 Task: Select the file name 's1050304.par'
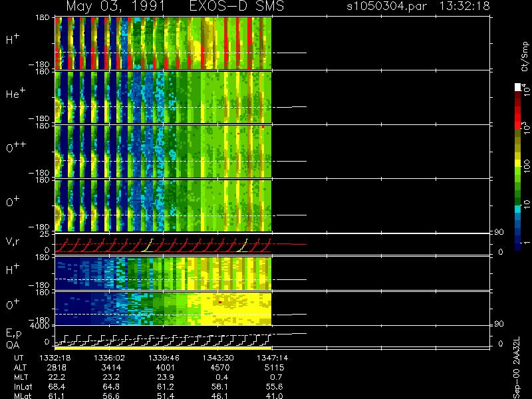click(x=386, y=7)
